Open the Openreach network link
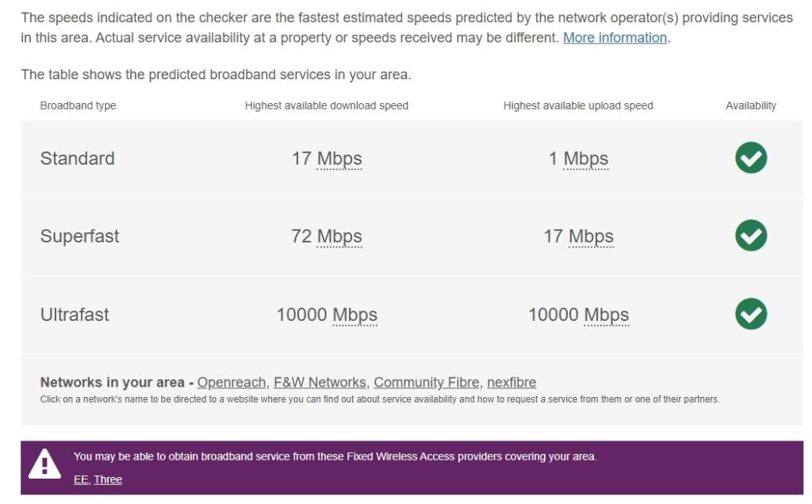This screenshot has height=504, width=812. (232, 382)
